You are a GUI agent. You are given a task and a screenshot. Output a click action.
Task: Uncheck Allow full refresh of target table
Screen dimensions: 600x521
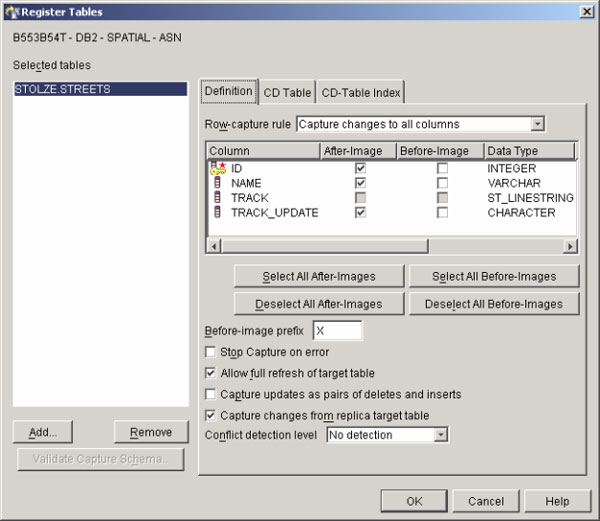[210, 373]
